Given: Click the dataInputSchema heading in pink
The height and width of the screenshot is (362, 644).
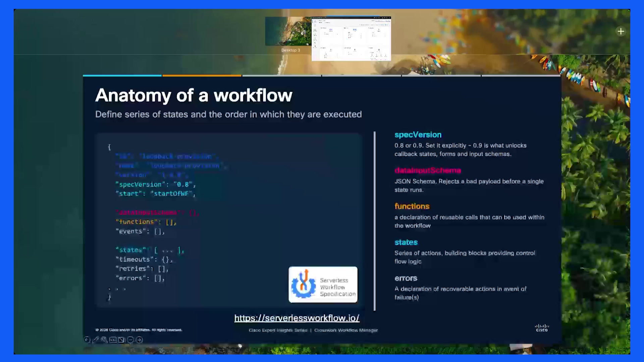Looking at the screenshot, I should [428, 170].
